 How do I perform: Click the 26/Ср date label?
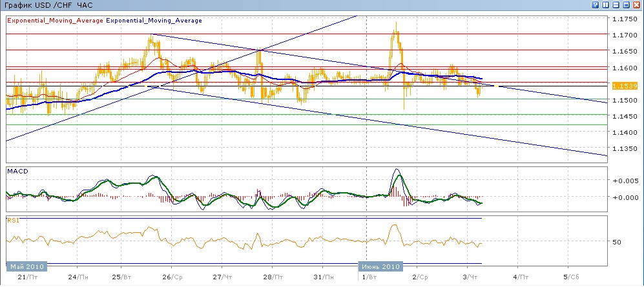pos(171,277)
